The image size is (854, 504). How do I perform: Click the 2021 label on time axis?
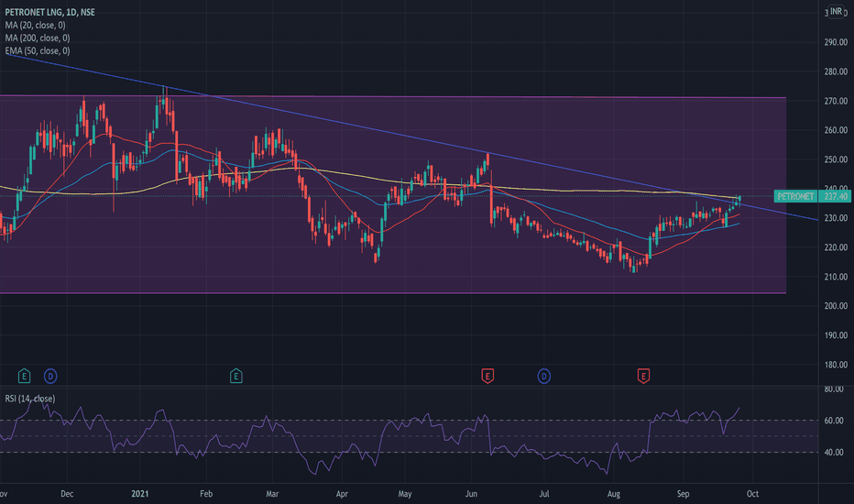(x=140, y=494)
